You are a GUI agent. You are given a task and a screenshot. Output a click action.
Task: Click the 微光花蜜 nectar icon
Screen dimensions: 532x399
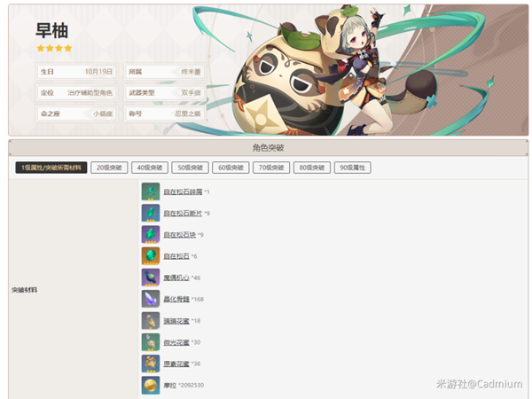point(150,341)
